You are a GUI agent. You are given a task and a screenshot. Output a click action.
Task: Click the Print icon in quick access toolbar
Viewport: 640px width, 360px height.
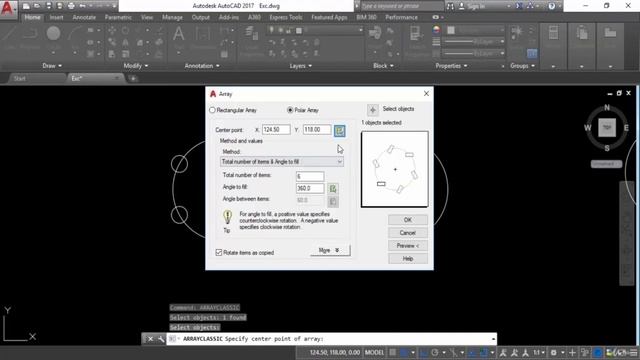pyautogui.click(x=71, y=6)
